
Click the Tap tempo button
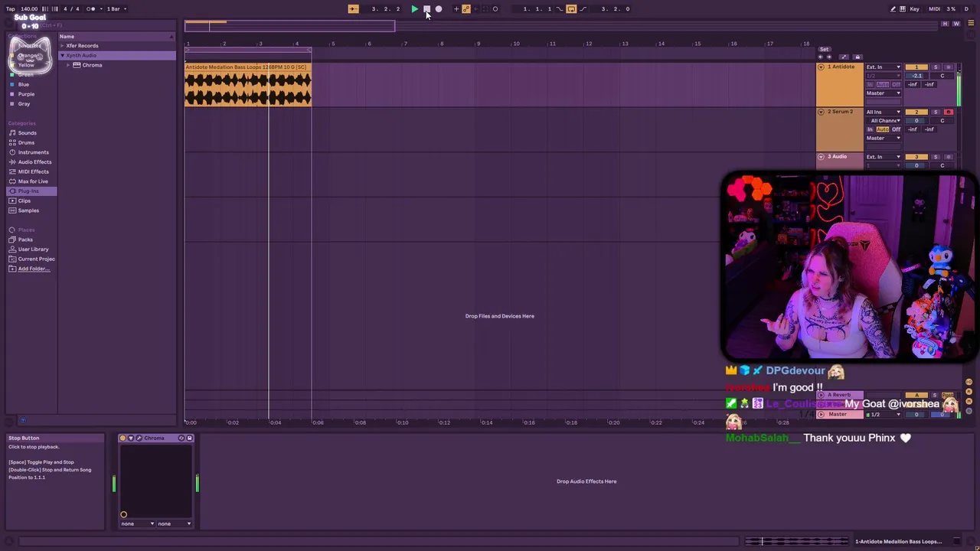(x=11, y=9)
